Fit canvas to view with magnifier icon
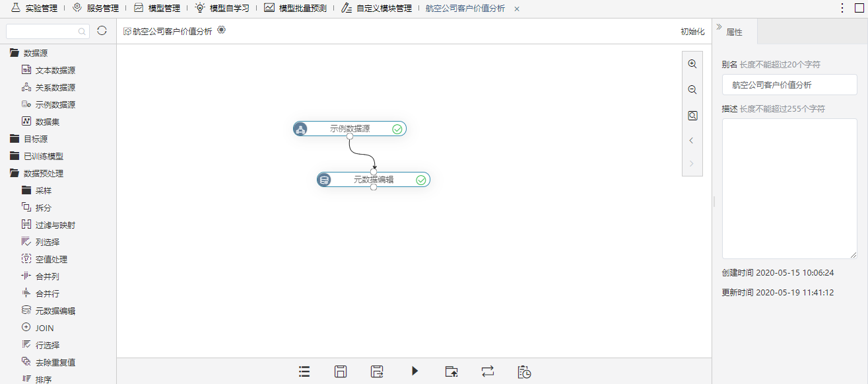Screen dimensions: 868x384 coord(692,115)
